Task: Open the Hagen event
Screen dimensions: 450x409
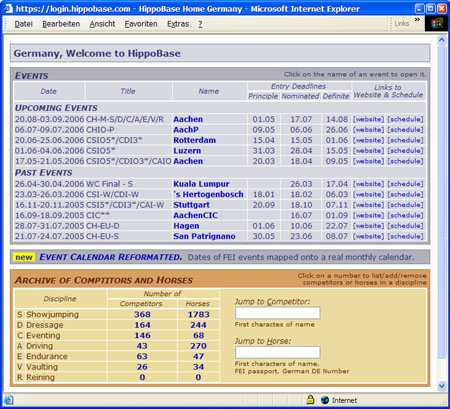Action: tap(186, 226)
